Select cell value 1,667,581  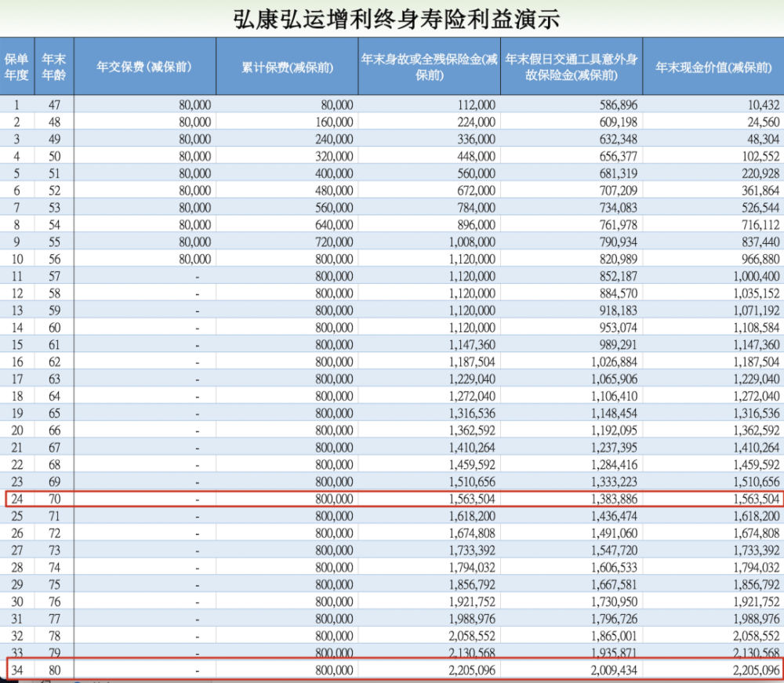coord(615,584)
